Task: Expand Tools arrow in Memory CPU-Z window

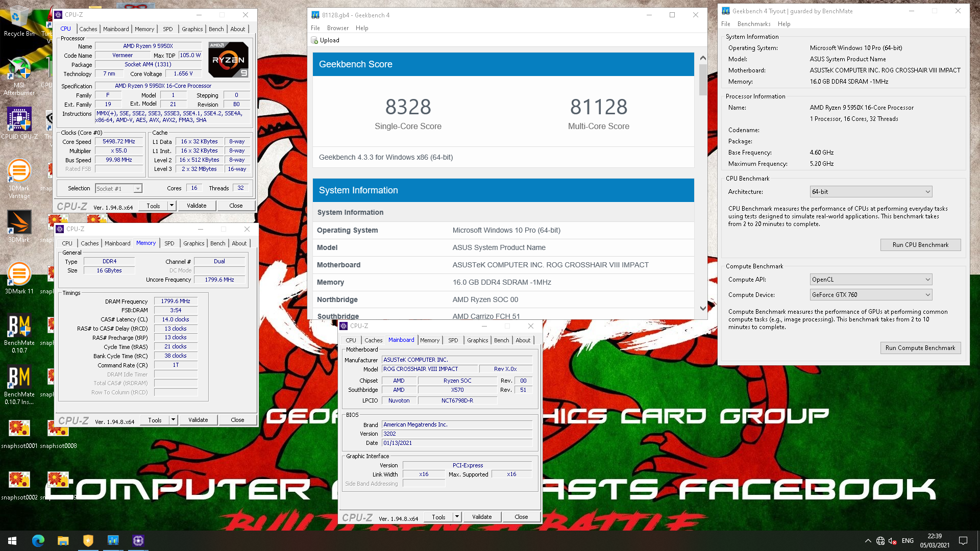Action: pyautogui.click(x=173, y=420)
